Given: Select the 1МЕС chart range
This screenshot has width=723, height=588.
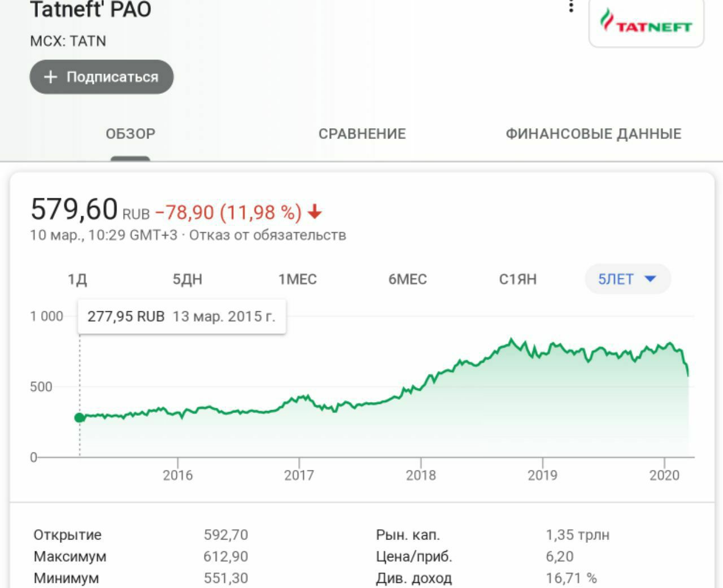Looking at the screenshot, I should click(x=298, y=279).
